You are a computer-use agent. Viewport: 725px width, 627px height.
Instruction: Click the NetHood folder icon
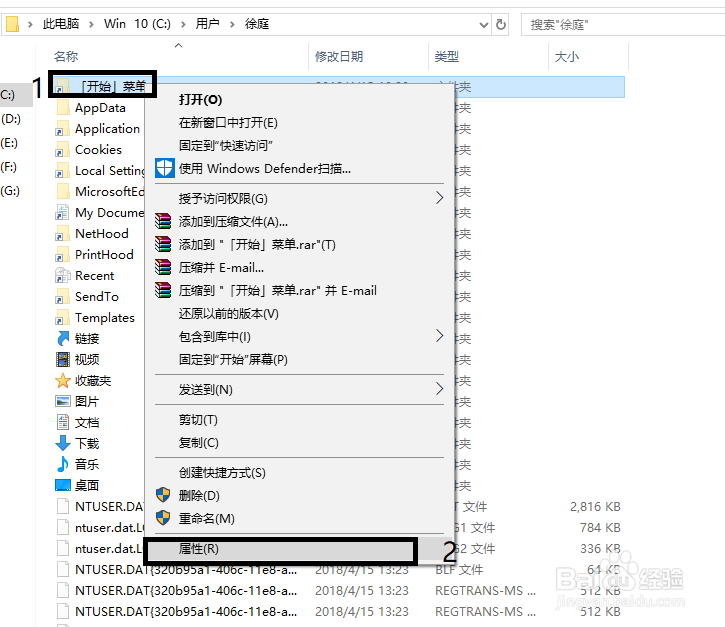[62, 234]
